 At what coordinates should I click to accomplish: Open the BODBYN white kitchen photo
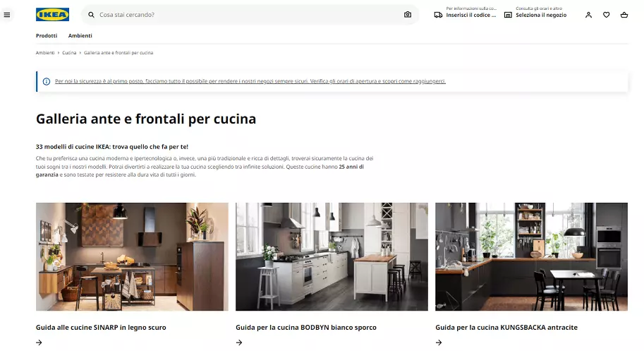pos(332,256)
